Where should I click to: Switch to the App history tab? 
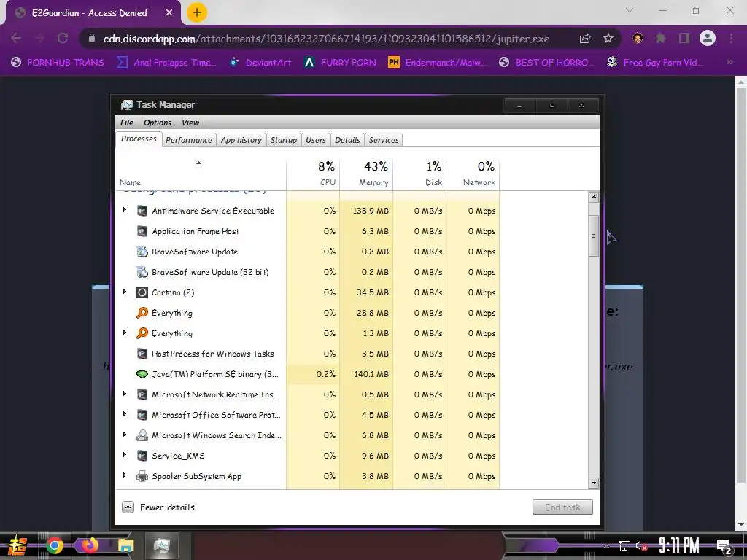point(241,140)
